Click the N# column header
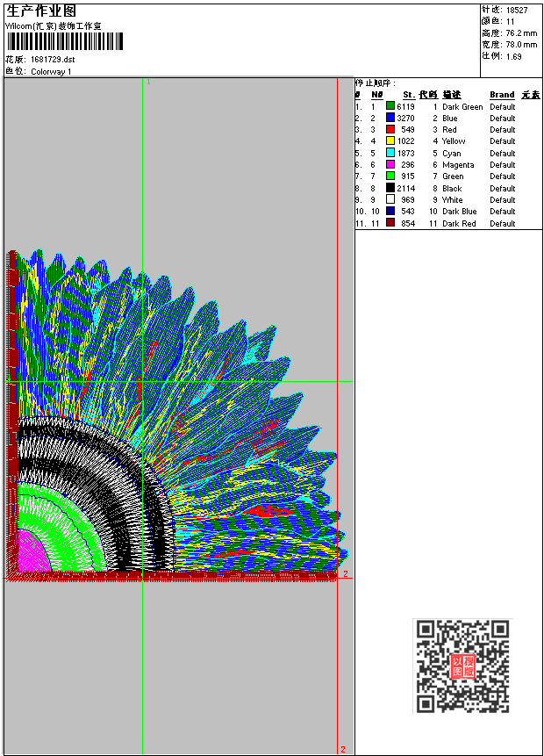 click(x=376, y=95)
